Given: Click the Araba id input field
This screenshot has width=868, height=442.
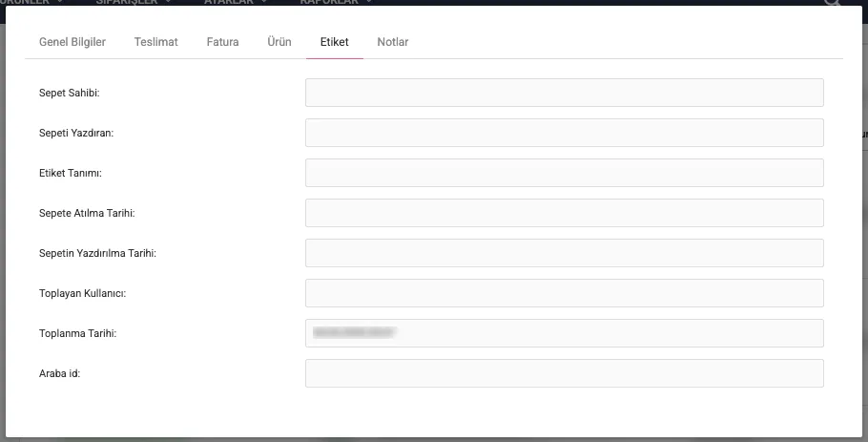Looking at the screenshot, I should [x=564, y=373].
